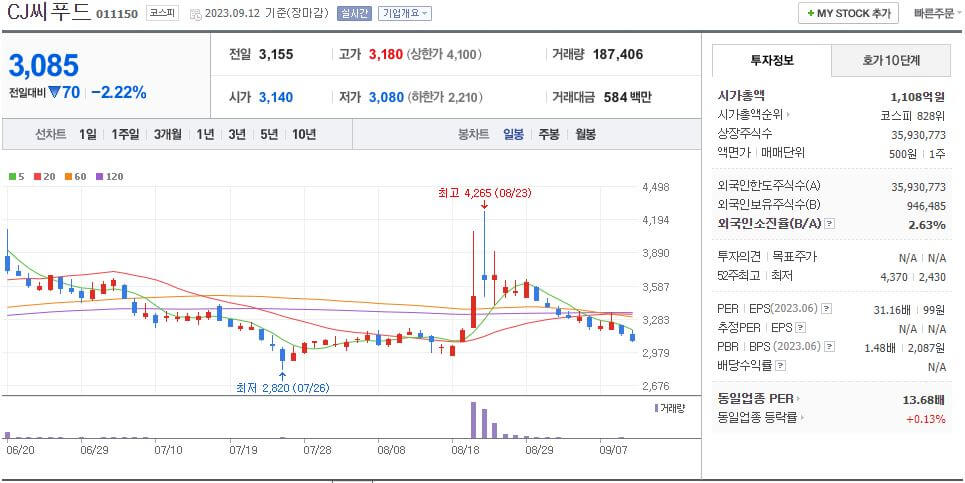Select the 1년 line chart period
The width and height of the screenshot is (965, 483).
click(x=206, y=134)
